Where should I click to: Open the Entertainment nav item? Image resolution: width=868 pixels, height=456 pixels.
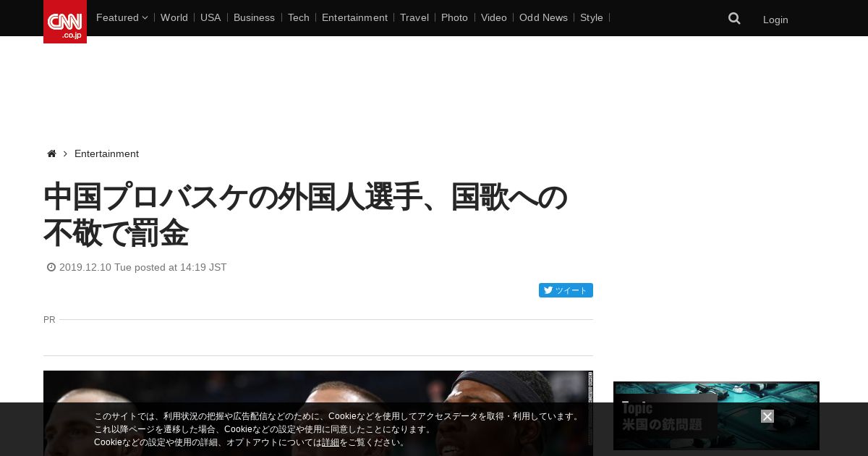354,17
